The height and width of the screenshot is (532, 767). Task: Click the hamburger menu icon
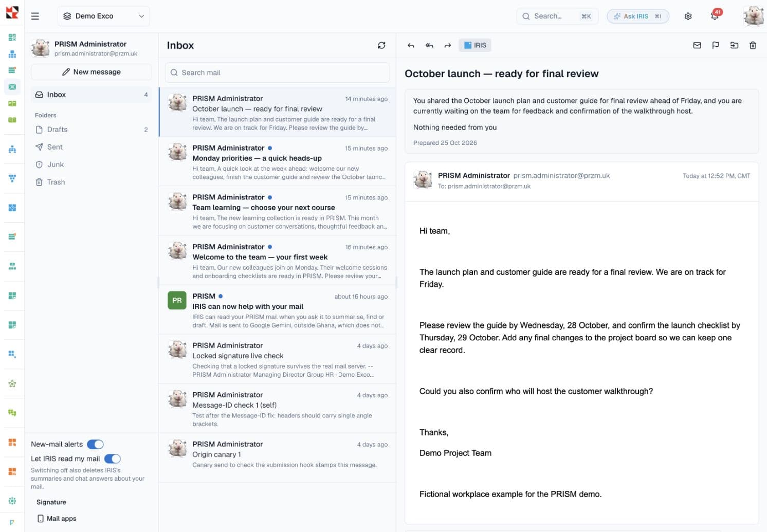click(x=35, y=16)
